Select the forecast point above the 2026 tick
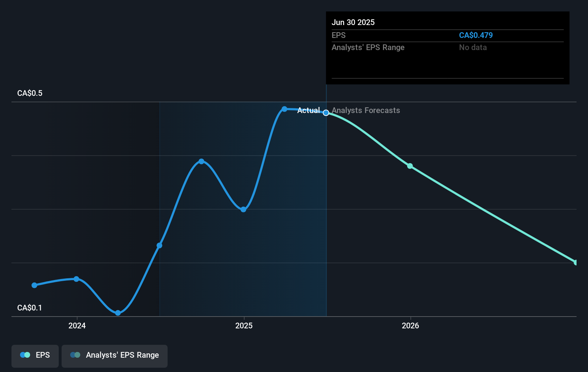Image resolution: width=588 pixels, height=372 pixels. click(x=410, y=166)
